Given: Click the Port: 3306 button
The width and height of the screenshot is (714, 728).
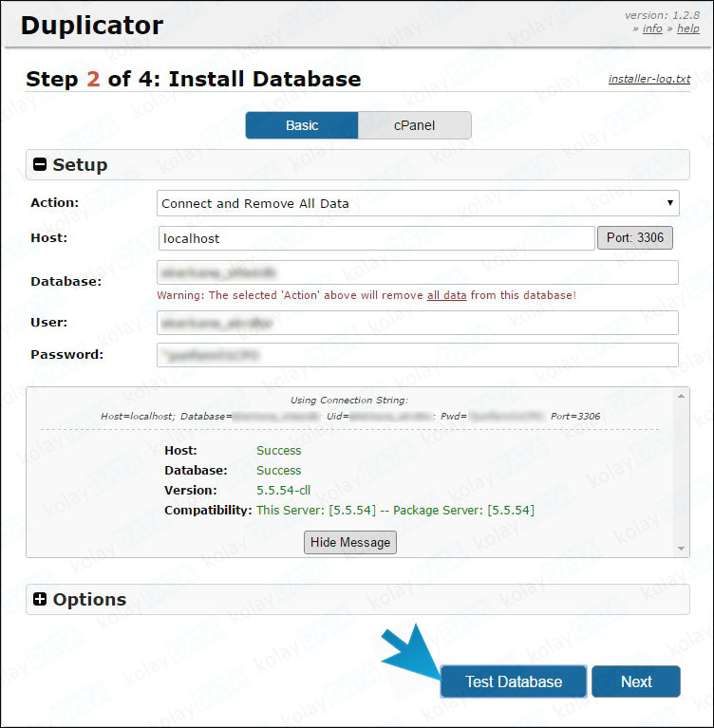Looking at the screenshot, I should 634,237.
